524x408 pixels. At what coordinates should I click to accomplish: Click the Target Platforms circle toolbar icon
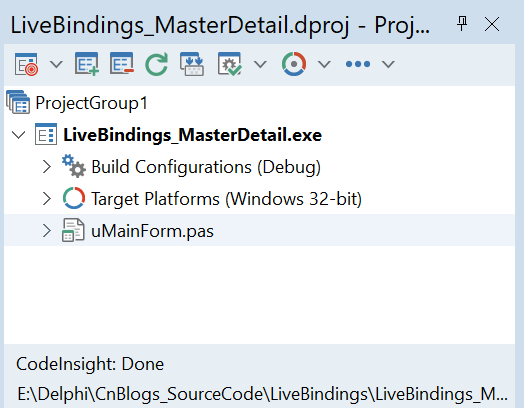[x=294, y=64]
